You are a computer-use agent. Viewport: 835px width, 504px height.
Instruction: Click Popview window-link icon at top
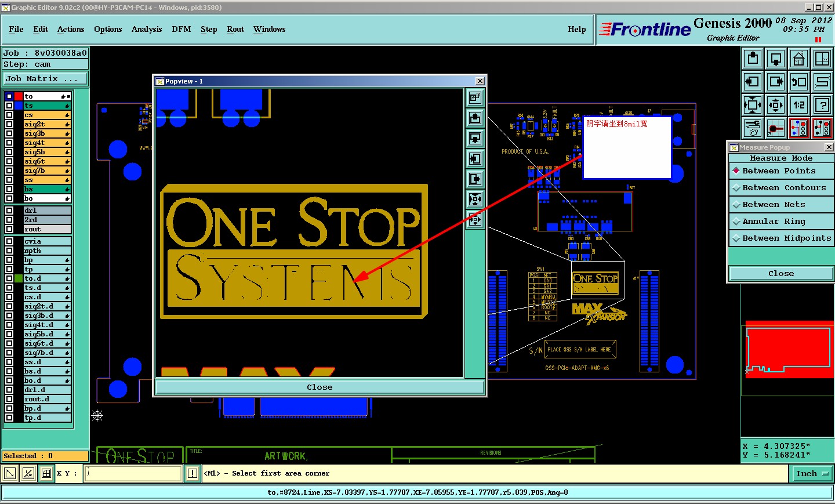[x=475, y=98]
